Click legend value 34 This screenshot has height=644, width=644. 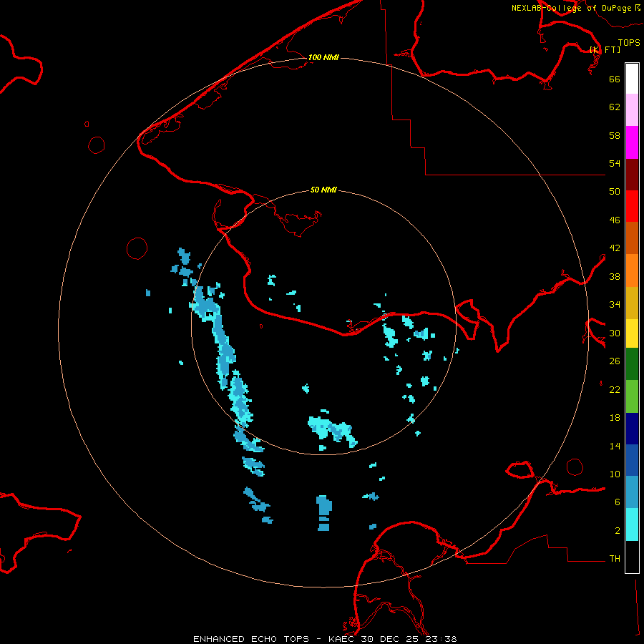click(615, 305)
